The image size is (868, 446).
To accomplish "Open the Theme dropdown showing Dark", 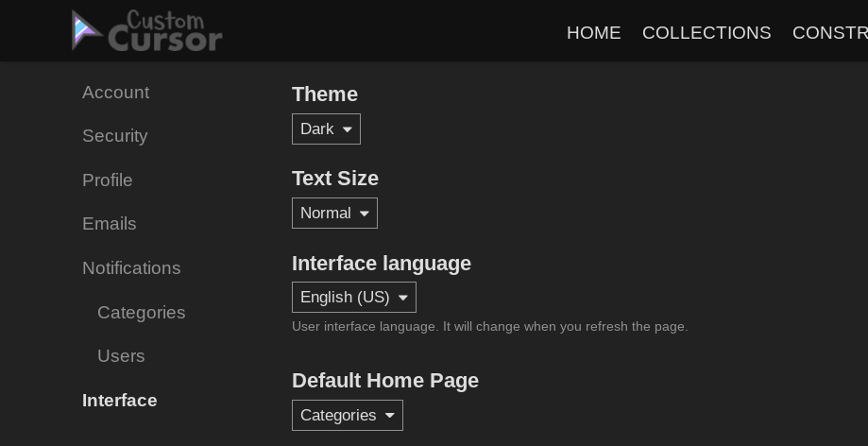I will click(326, 129).
